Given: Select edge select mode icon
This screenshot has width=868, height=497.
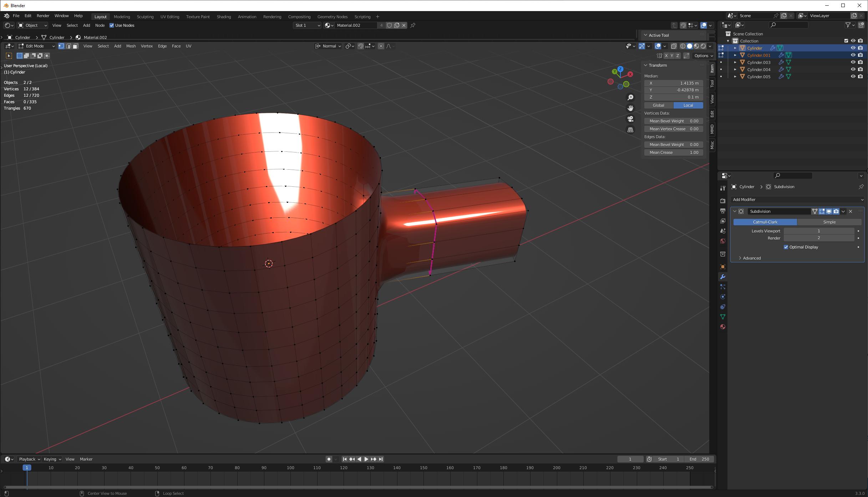Looking at the screenshot, I should click(x=68, y=46).
